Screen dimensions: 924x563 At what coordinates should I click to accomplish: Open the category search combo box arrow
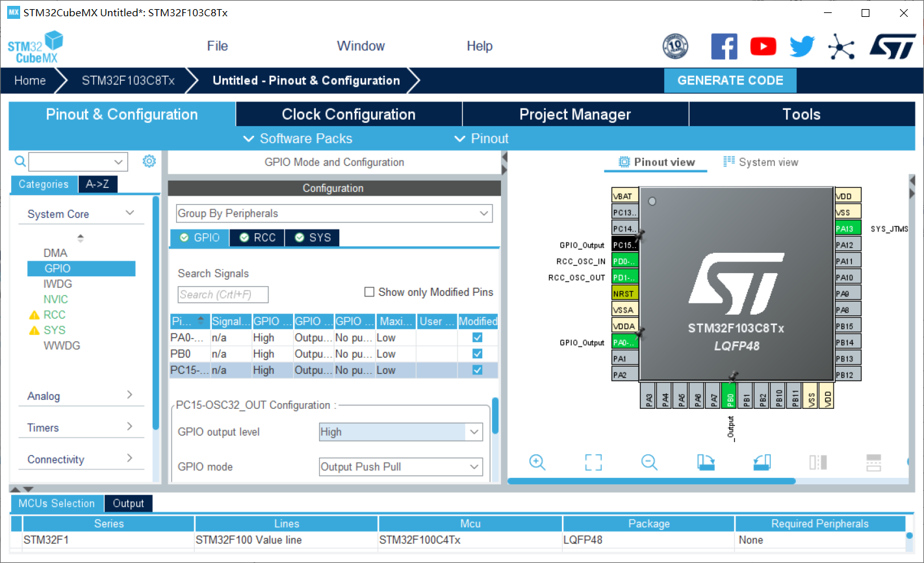118,162
